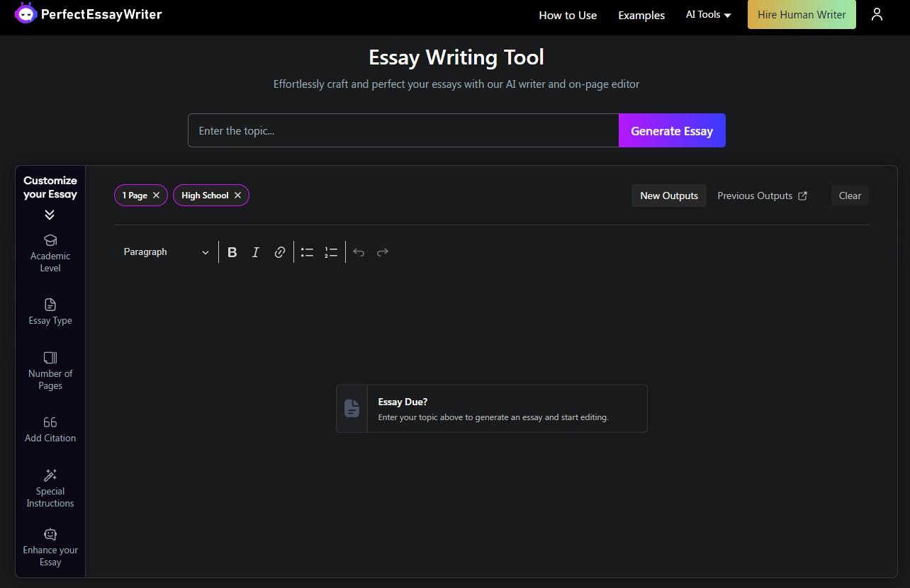
Task: Open Special Instructions magic wand icon
Action: 50,475
